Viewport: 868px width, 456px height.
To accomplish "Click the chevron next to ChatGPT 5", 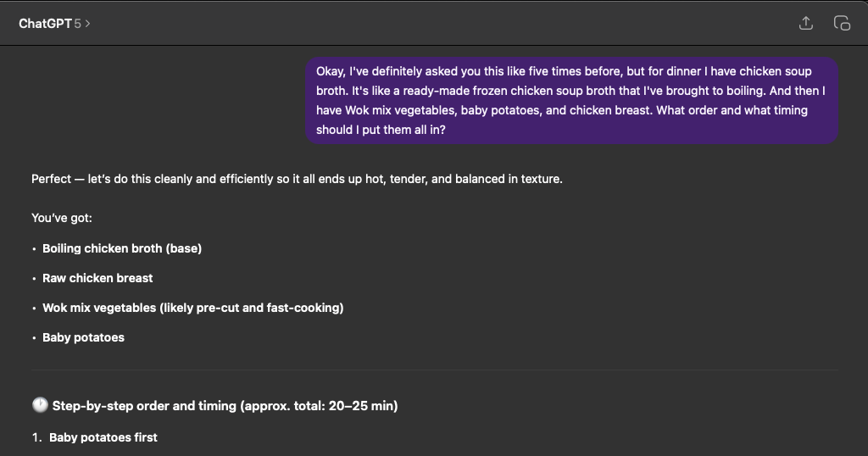I will [x=87, y=24].
